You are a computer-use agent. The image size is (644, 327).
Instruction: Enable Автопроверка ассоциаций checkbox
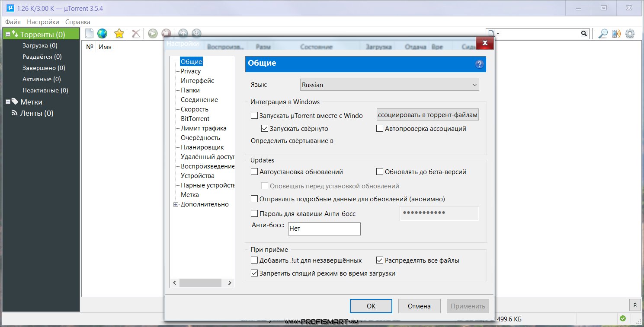[x=380, y=128]
